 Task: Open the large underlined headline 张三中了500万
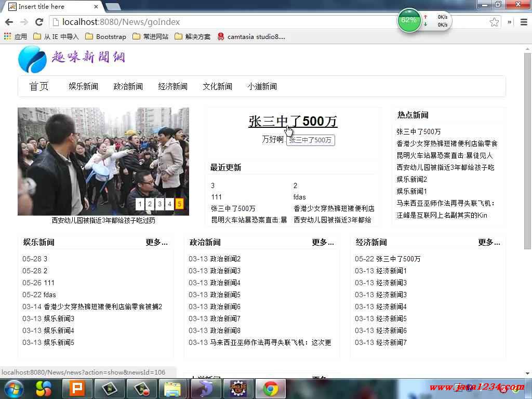293,122
